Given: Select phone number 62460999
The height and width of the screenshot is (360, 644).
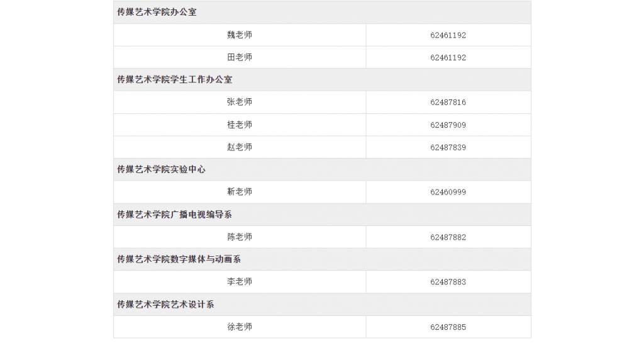Looking at the screenshot, I should tap(448, 193).
